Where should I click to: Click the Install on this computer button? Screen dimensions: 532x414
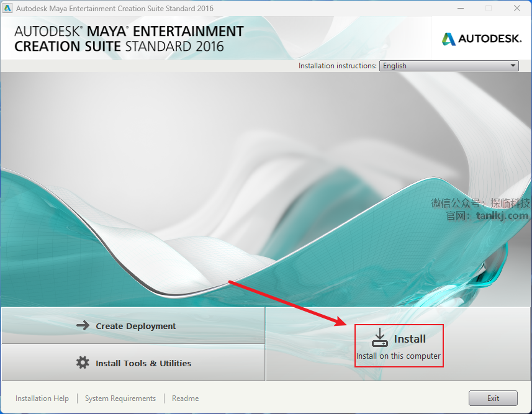tap(399, 344)
